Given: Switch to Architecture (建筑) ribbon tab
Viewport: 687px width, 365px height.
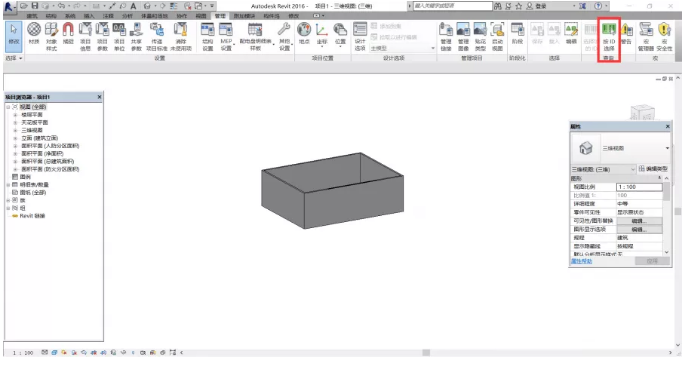Looking at the screenshot, I should pos(32,16).
